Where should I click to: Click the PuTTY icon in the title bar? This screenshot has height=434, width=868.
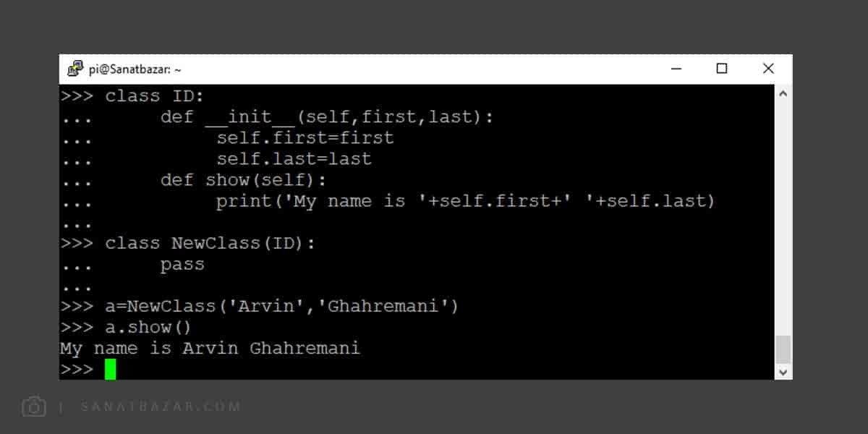75,69
